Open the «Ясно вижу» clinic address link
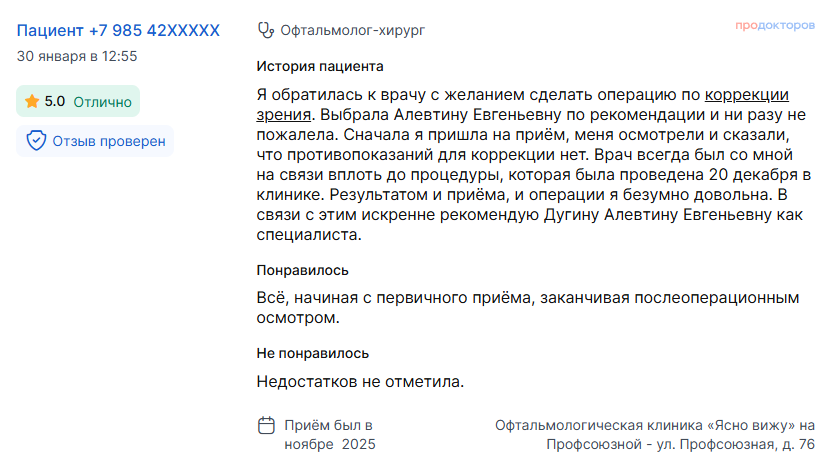Viewport: 834px width, 470px height. click(x=655, y=434)
